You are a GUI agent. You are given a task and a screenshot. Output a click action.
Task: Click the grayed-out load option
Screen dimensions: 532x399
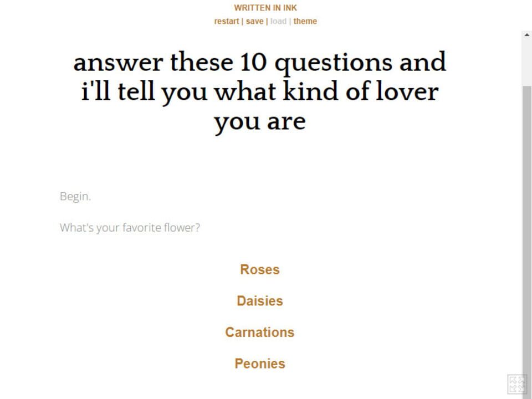278,21
